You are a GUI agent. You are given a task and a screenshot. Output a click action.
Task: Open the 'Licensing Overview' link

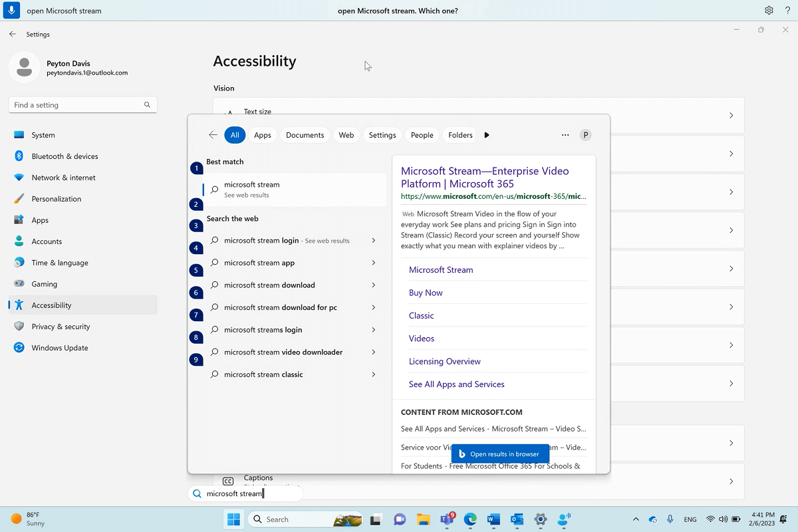click(444, 361)
